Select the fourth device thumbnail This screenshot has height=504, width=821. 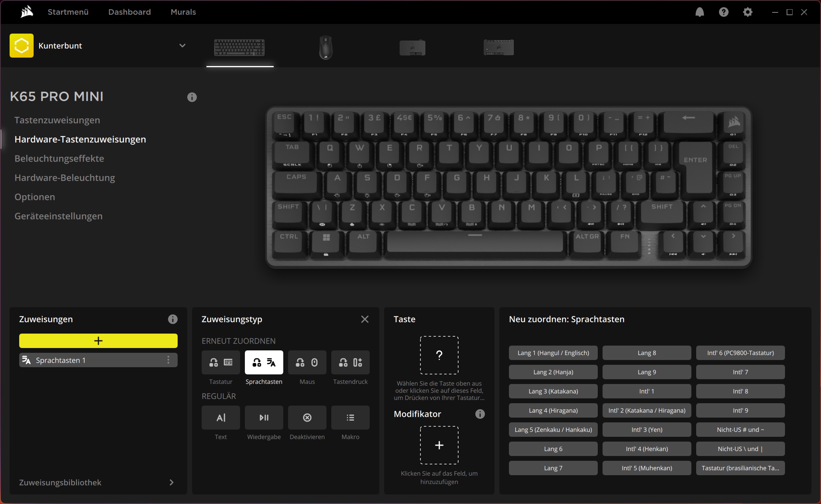click(x=499, y=47)
